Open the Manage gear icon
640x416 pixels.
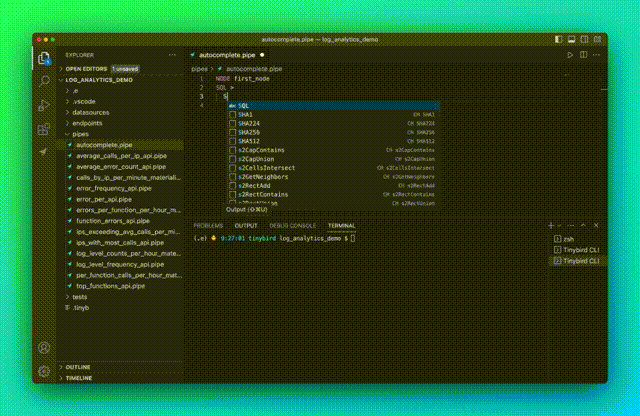coord(44,371)
